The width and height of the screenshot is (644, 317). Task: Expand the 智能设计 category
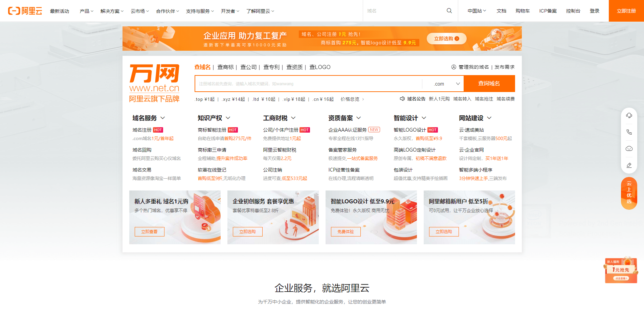coord(410,118)
